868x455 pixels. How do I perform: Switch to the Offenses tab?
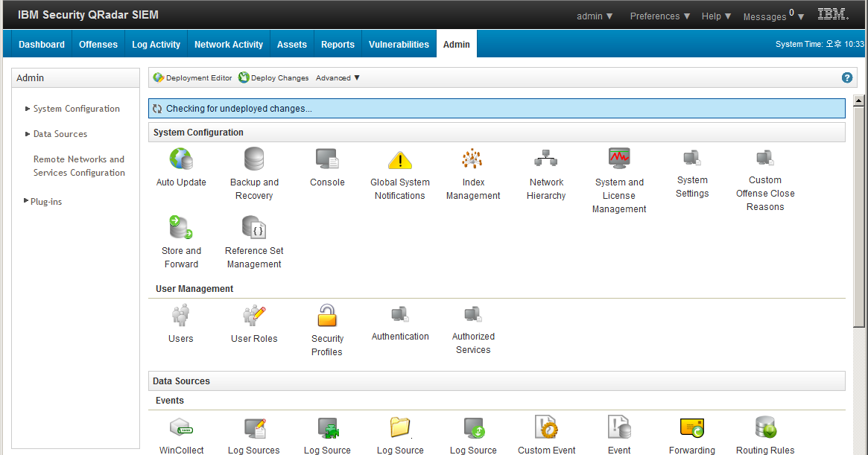98,44
